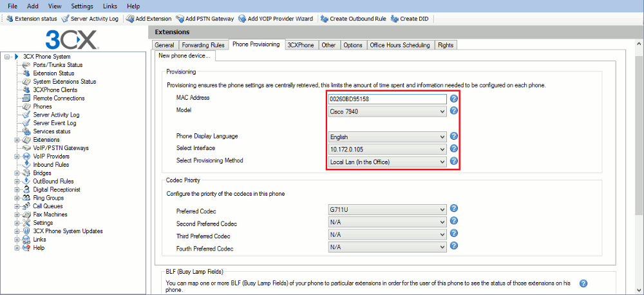Viewport: 644px width, 295px height.
Task: Open the Settings menu in menu bar
Action: click(82, 6)
